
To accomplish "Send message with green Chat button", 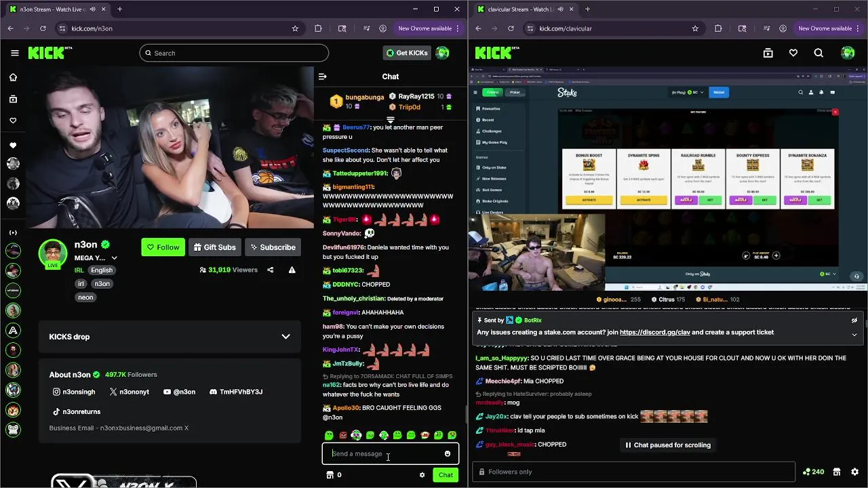I will click(x=446, y=475).
